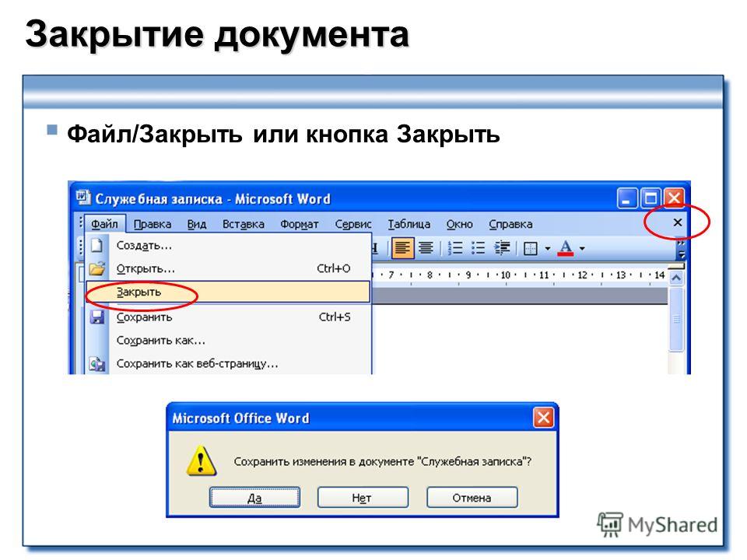Click the Borders toolbar icon

coord(530,249)
